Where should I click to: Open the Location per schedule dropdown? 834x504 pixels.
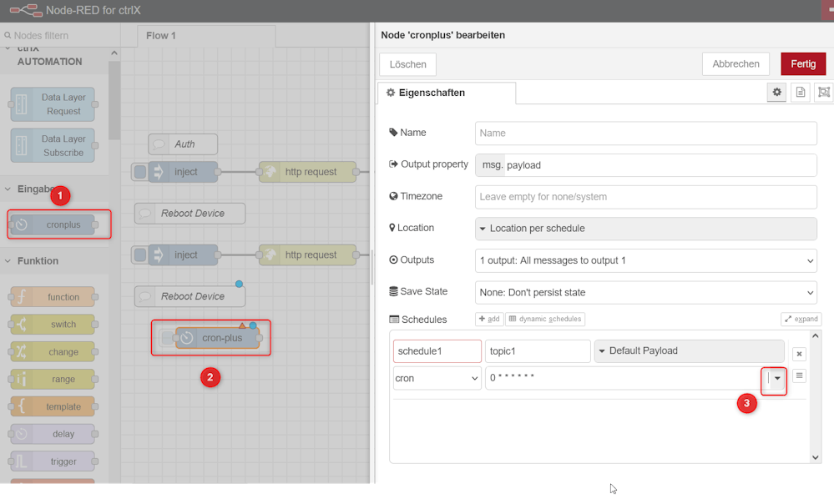(645, 229)
